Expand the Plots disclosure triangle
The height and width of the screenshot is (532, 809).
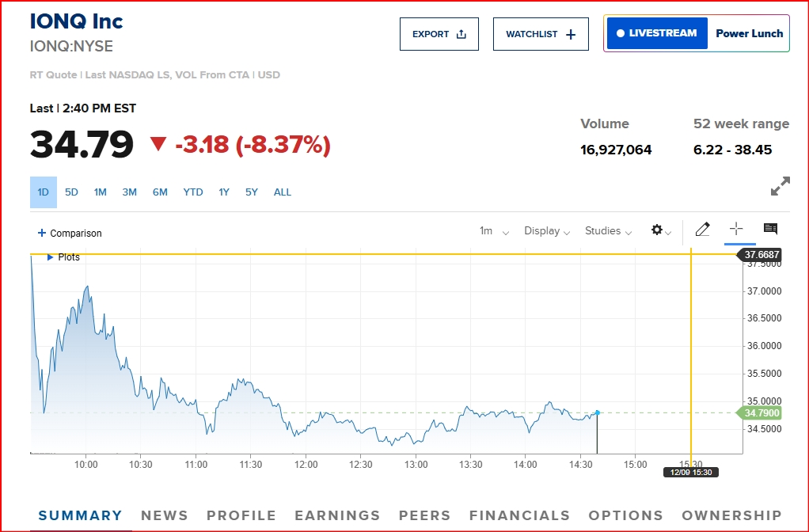[51, 257]
